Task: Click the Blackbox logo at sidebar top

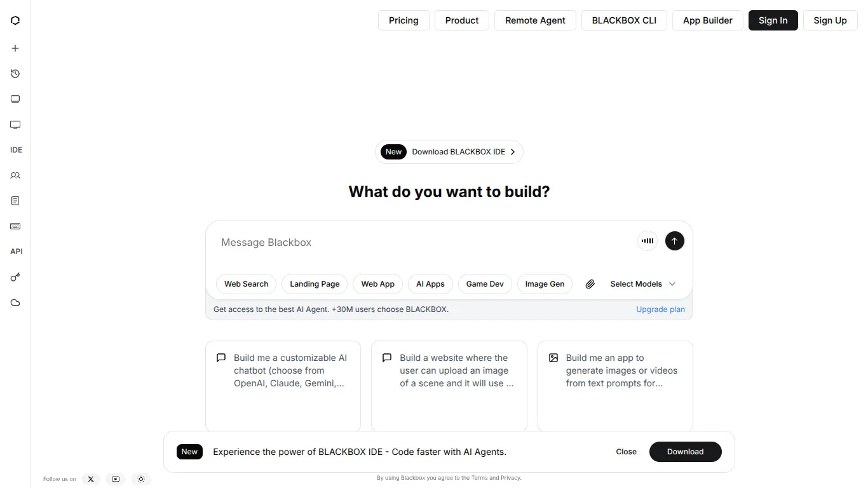Action: click(x=15, y=20)
